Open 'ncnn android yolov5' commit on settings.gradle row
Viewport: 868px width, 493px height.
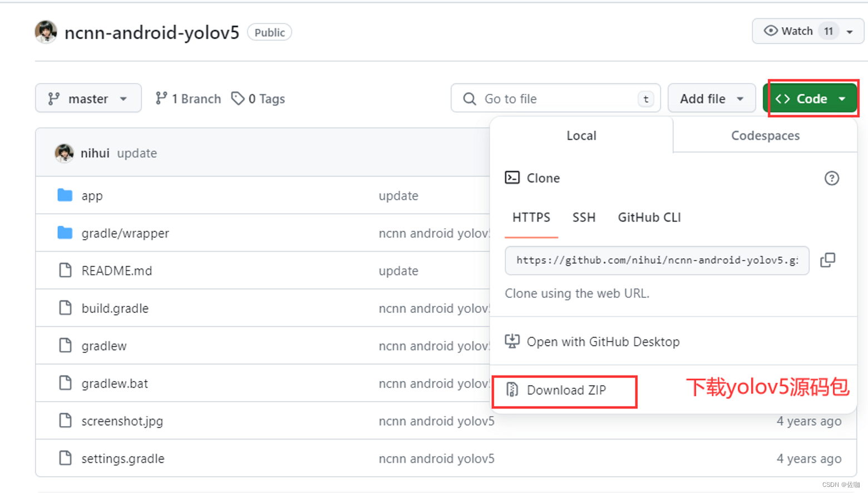tap(436, 459)
